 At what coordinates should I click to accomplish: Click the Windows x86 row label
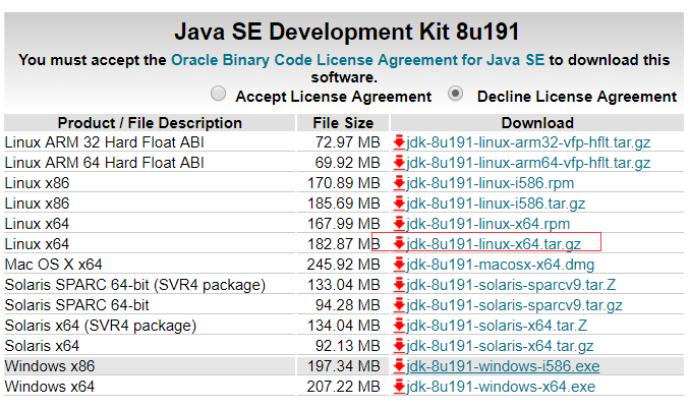pyautogui.click(x=50, y=366)
